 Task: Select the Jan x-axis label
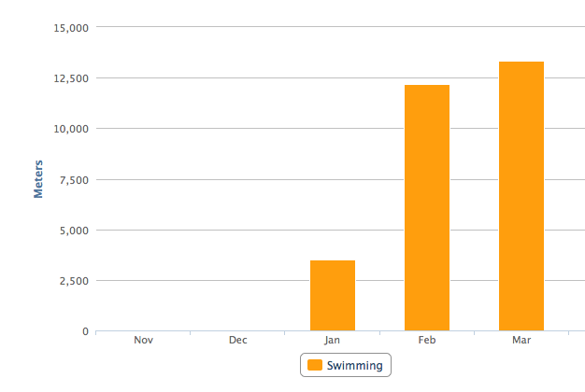[x=333, y=341]
